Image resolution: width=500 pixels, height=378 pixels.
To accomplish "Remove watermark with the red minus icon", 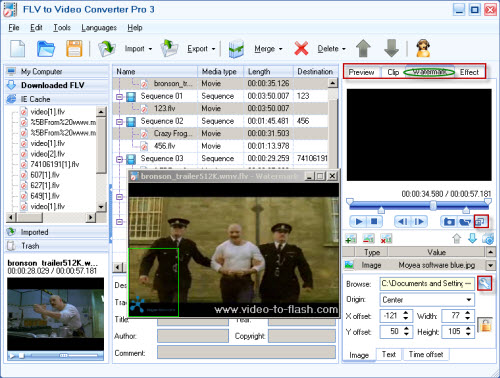I will pyautogui.click(x=368, y=239).
